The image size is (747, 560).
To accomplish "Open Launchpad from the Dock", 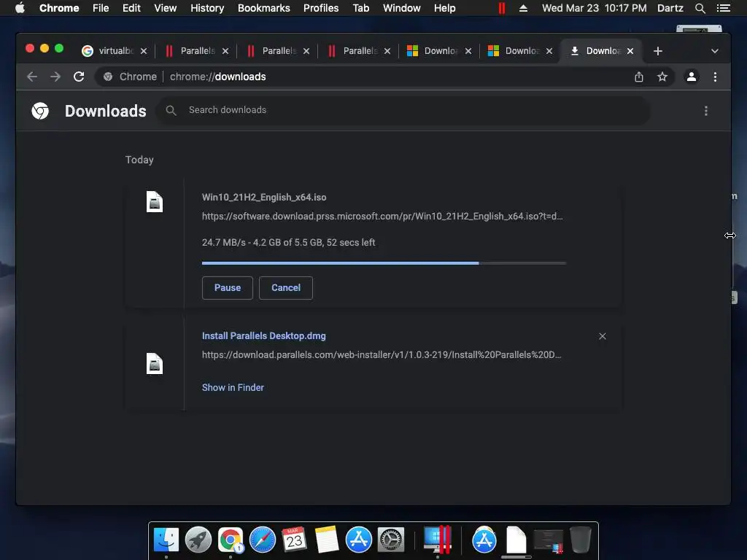I will click(x=198, y=540).
